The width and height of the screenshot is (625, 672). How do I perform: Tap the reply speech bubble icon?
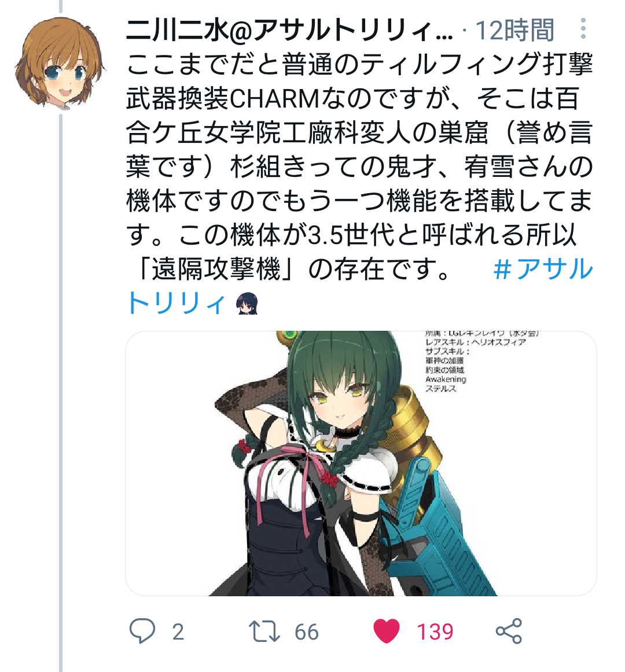[x=142, y=631]
